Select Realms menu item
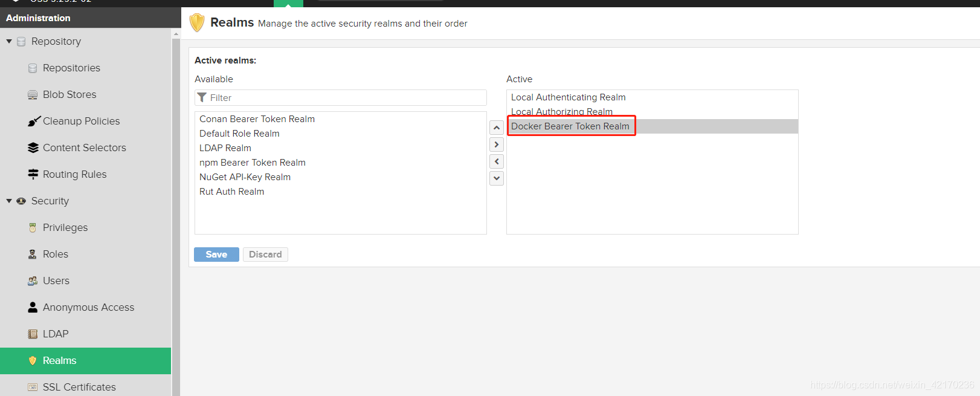The image size is (980, 396). tap(86, 360)
